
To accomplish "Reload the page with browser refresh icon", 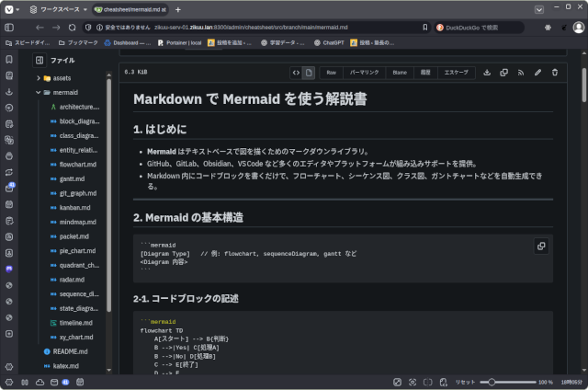I will pyautogui.click(x=73, y=28).
